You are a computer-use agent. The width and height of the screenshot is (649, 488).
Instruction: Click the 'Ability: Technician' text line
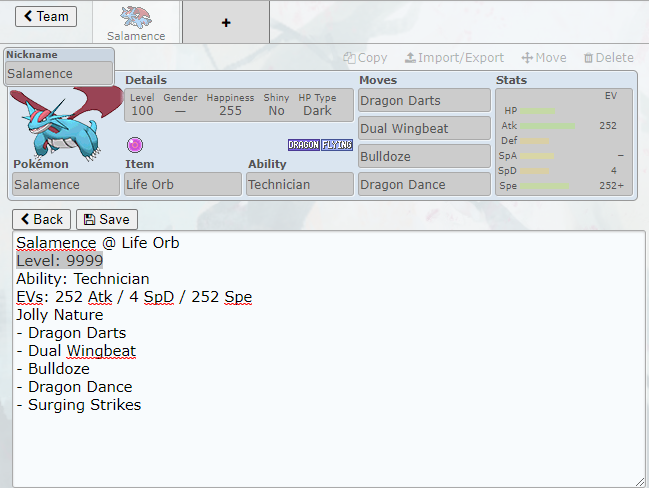pos(83,279)
